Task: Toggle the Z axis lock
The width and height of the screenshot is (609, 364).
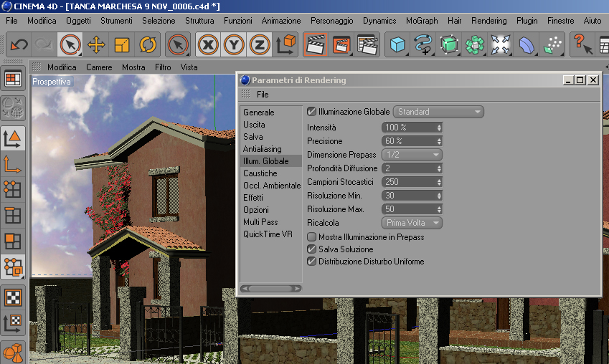Action: coord(260,45)
